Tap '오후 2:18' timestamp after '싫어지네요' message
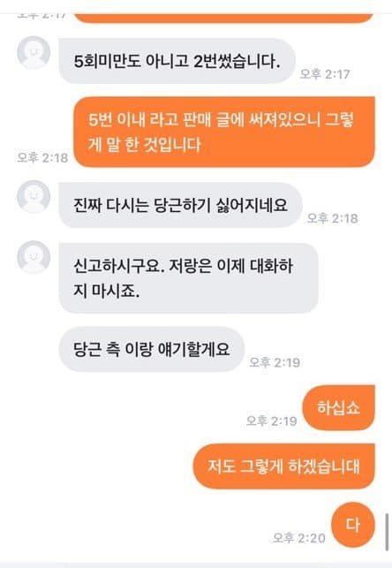The width and height of the screenshot is (392, 568). tap(332, 218)
